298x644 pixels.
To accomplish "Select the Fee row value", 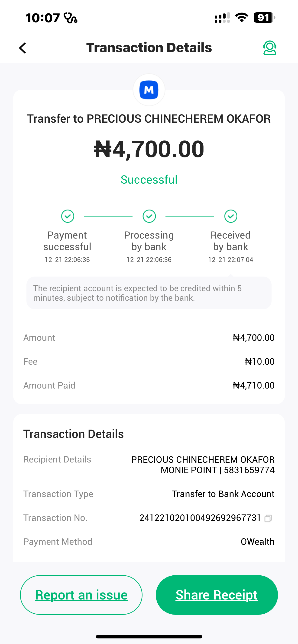I will click(x=259, y=361).
